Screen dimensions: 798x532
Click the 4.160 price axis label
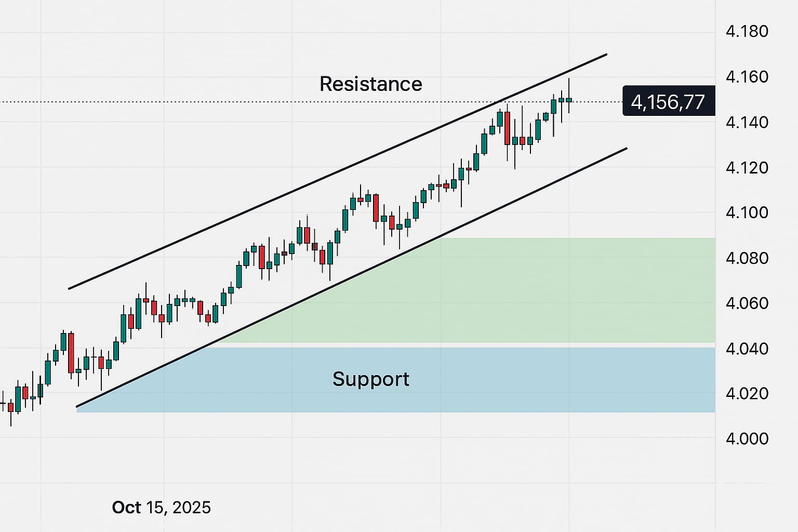coord(747,77)
